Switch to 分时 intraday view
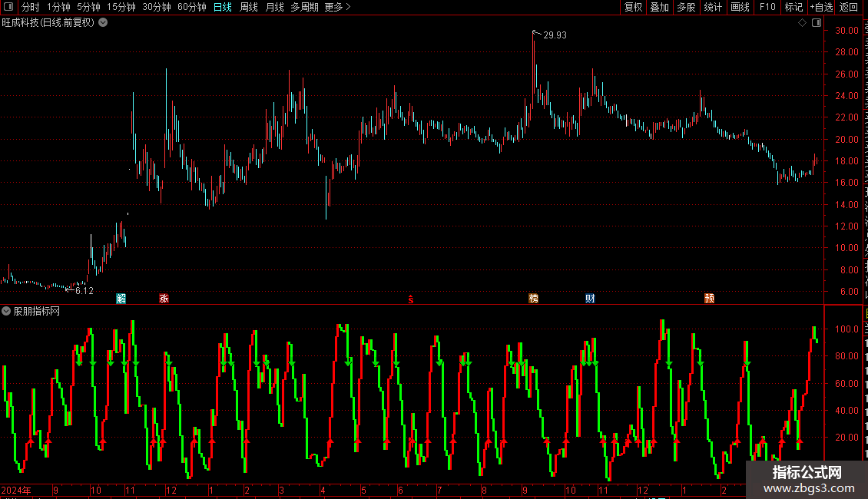 [31, 7]
